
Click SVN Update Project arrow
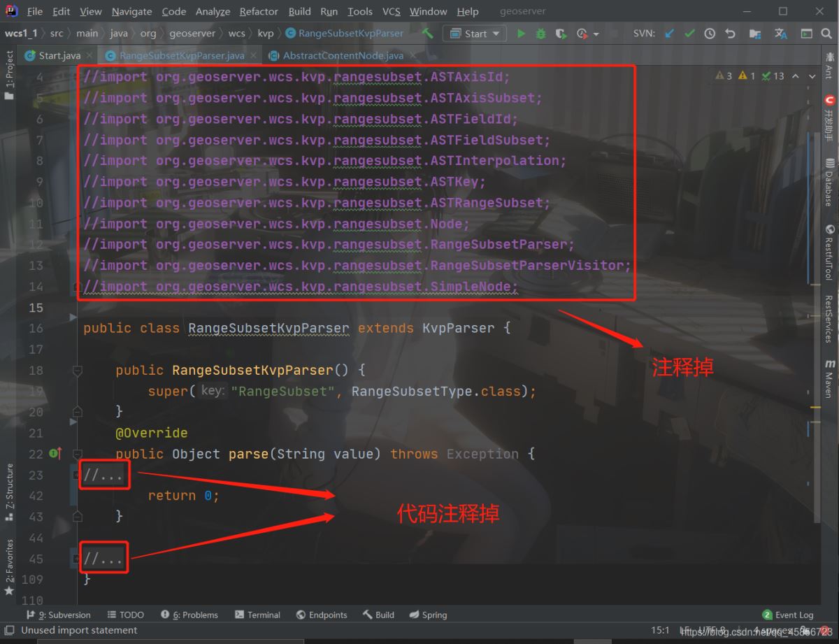(x=669, y=34)
